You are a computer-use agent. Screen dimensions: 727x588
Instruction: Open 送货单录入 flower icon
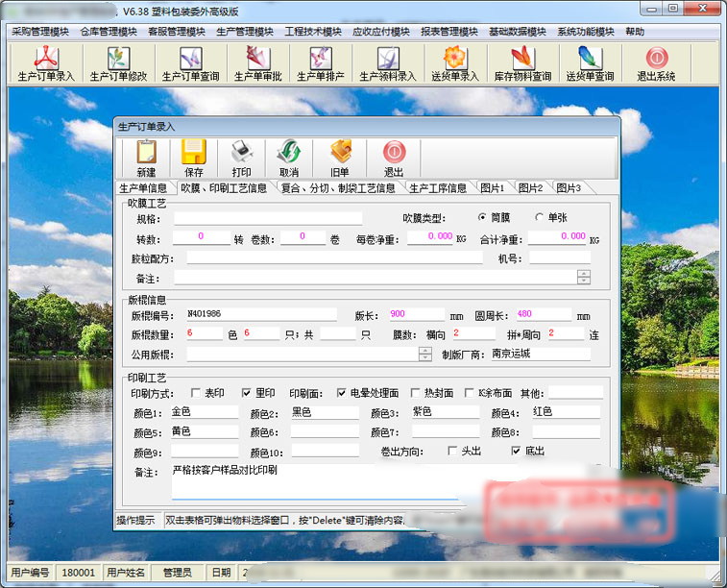click(x=455, y=63)
